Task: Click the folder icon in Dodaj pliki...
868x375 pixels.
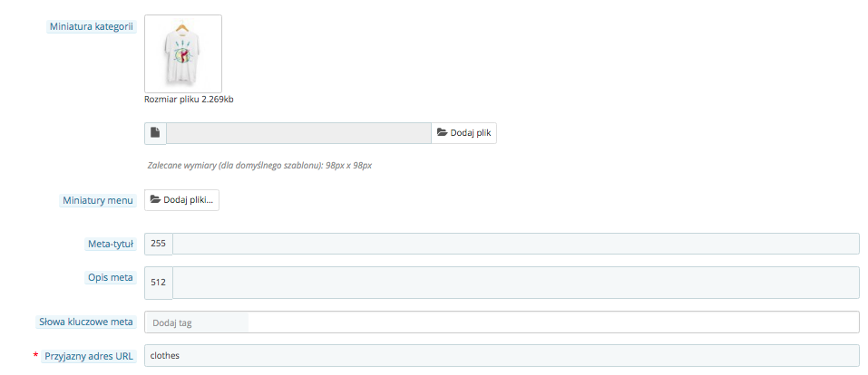Action: (x=155, y=199)
